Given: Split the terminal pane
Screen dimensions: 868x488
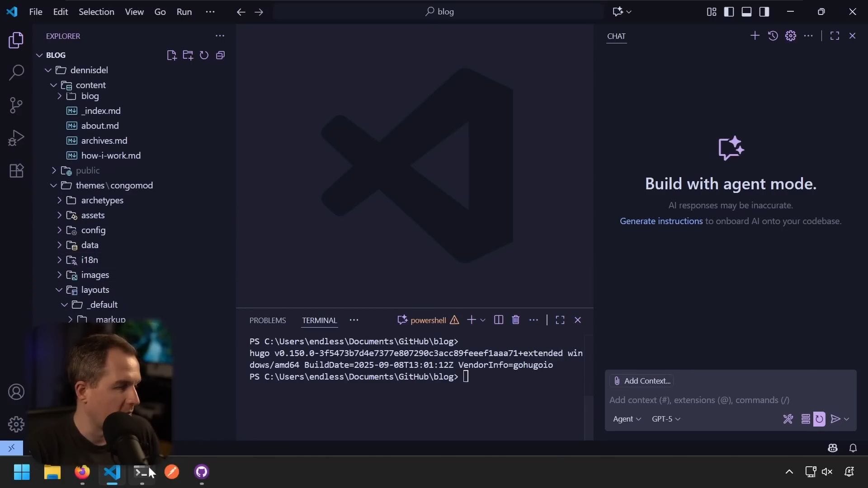Looking at the screenshot, I should (x=499, y=320).
